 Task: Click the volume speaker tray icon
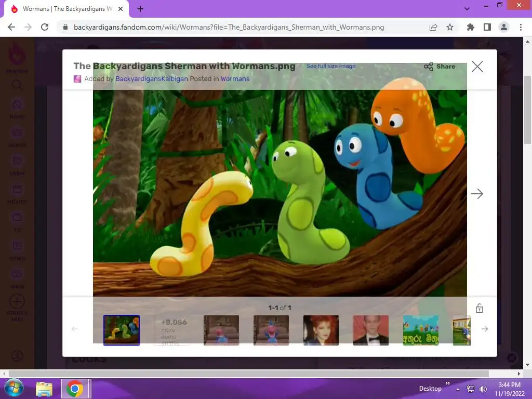(x=483, y=389)
